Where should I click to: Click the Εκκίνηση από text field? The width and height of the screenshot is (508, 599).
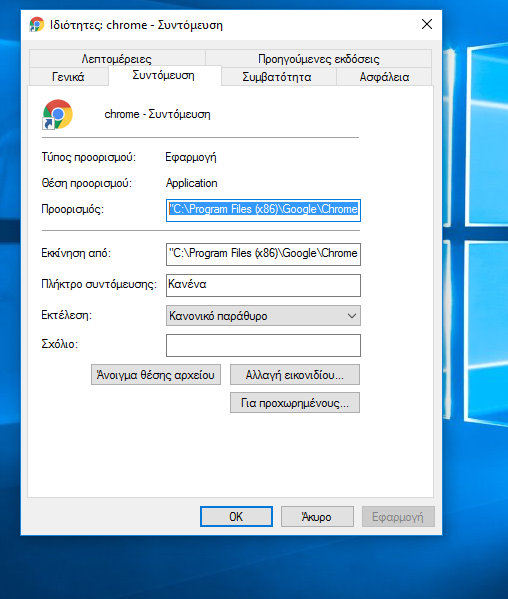[x=263, y=254]
